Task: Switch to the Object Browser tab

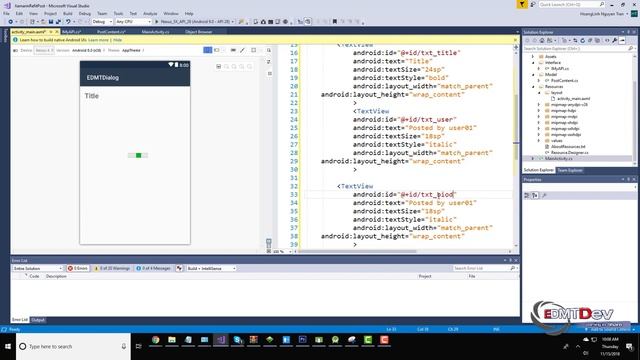Action: click(x=199, y=32)
